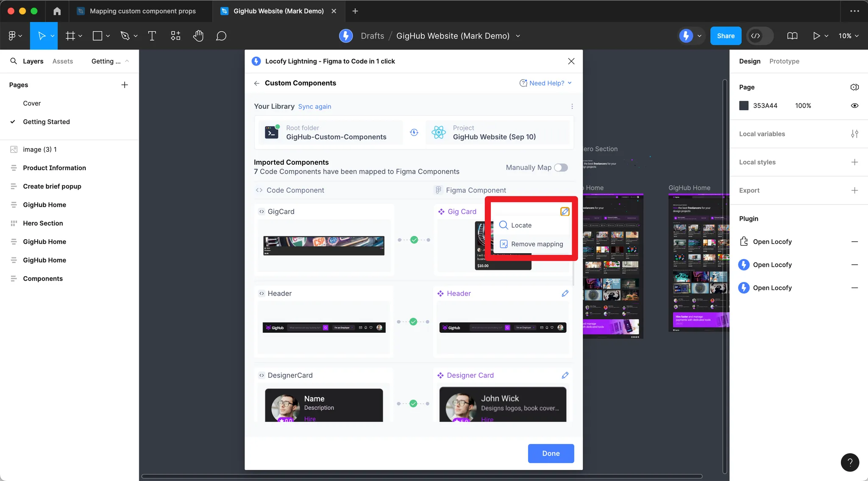Expand file name dropdown chevron
The width and height of the screenshot is (868, 481).
coord(518,36)
